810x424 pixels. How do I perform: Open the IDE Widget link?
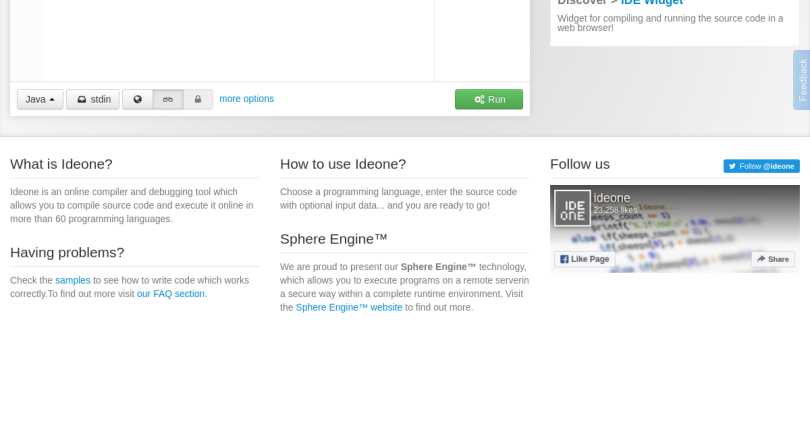pyautogui.click(x=651, y=2)
